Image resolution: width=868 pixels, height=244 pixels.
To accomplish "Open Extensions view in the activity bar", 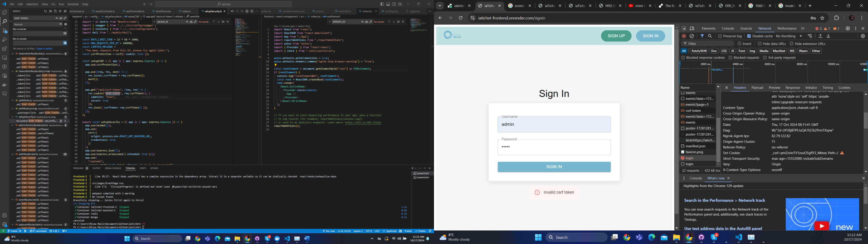I will click(x=5, y=49).
